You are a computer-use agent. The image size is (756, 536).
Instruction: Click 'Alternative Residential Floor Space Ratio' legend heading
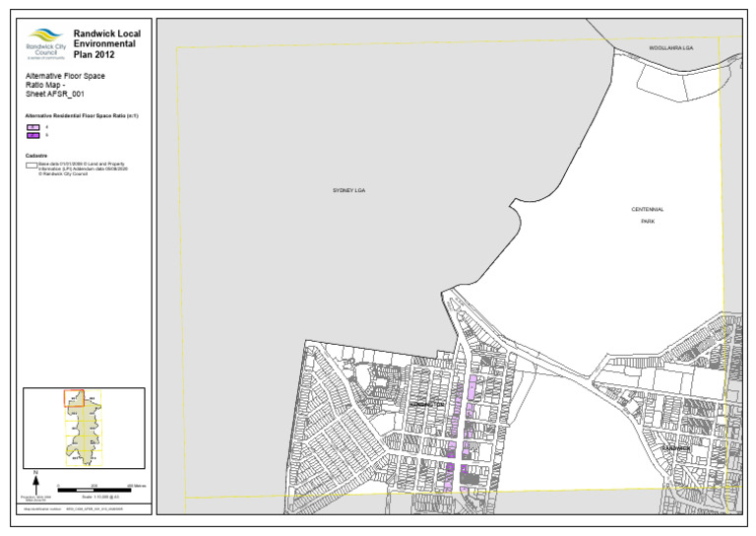[x=82, y=116]
